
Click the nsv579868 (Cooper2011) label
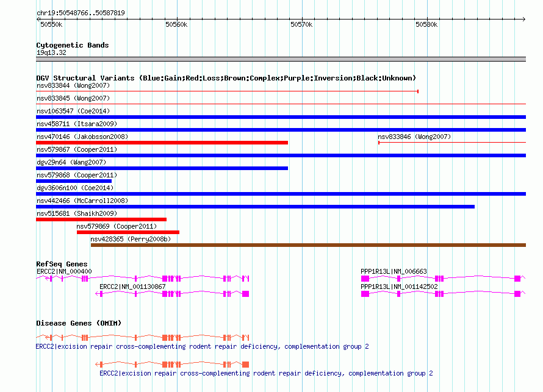tap(77, 175)
